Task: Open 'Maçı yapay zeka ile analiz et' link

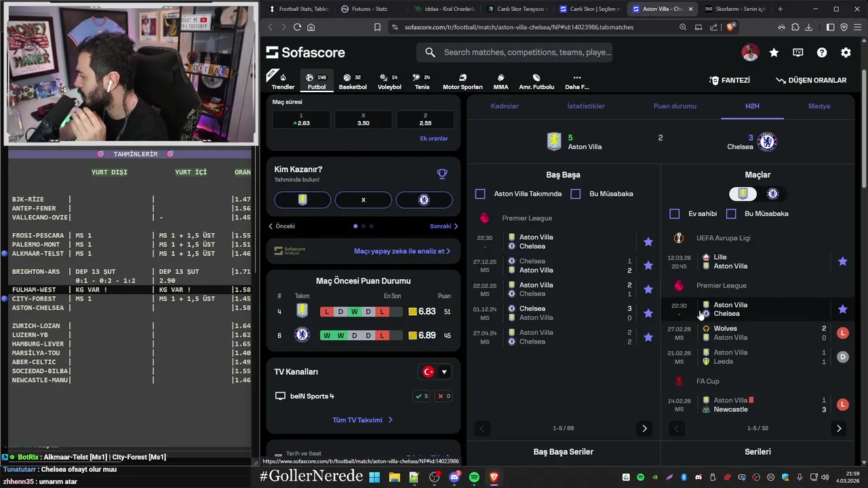Action: tap(402, 251)
